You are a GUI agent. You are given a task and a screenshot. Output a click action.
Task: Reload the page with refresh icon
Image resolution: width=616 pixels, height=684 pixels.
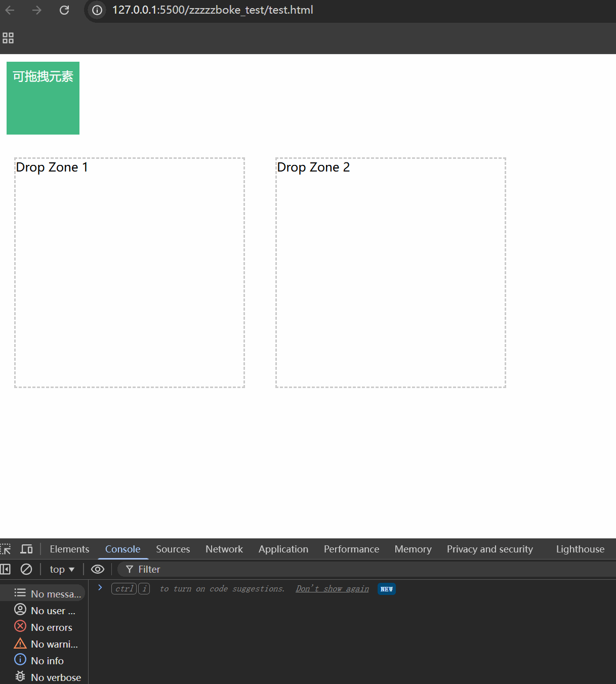point(64,10)
